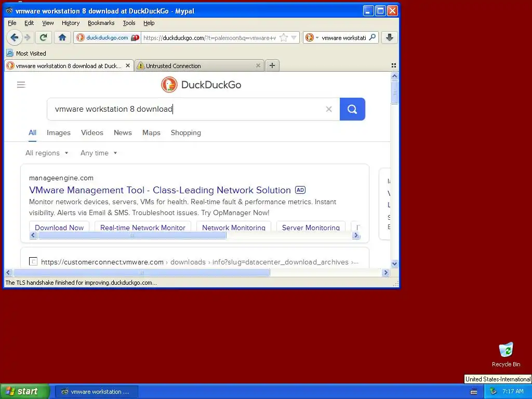Submit search with the blue magnifier button
This screenshot has width=532, height=399.
tap(352, 109)
